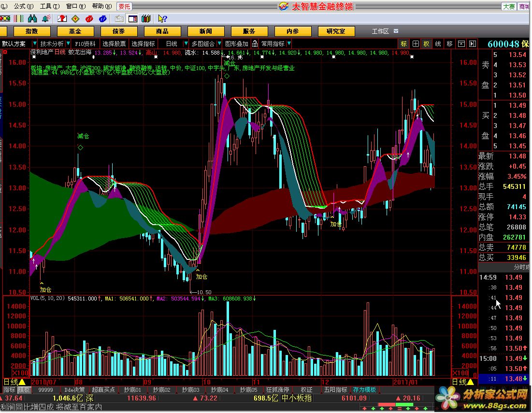The image size is (532, 413).
Task: Click the 委托 button
Action: 124,6
